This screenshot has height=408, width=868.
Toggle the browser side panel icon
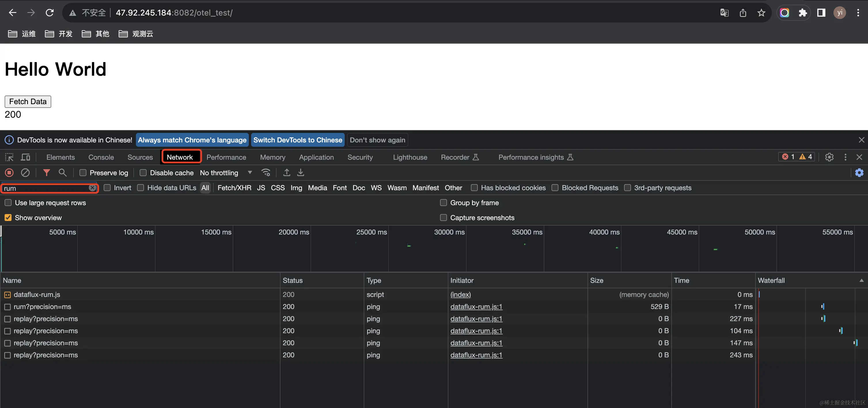click(x=821, y=13)
